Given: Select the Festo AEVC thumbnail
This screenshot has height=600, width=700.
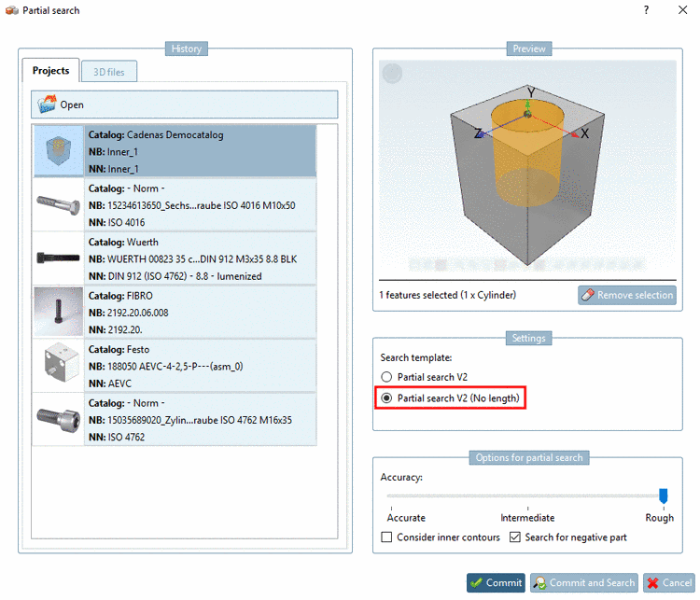Looking at the screenshot, I should (59, 366).
